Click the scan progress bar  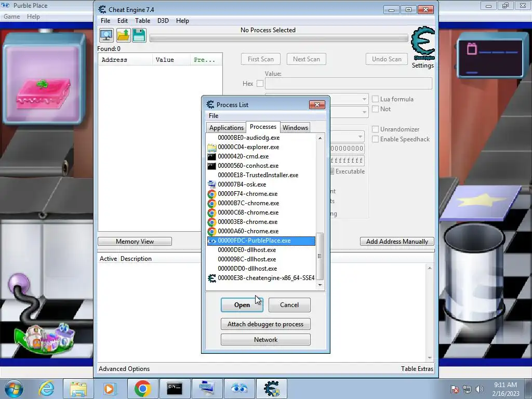(279, 38)
